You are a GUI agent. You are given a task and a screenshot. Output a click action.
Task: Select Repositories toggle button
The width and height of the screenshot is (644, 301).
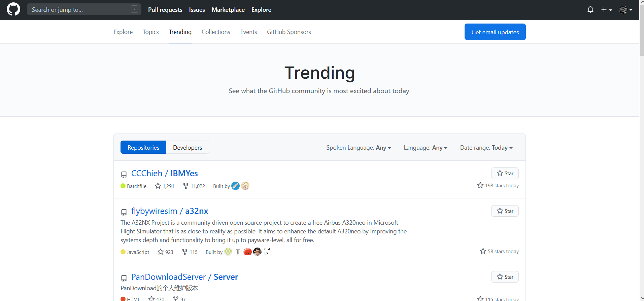143,147
